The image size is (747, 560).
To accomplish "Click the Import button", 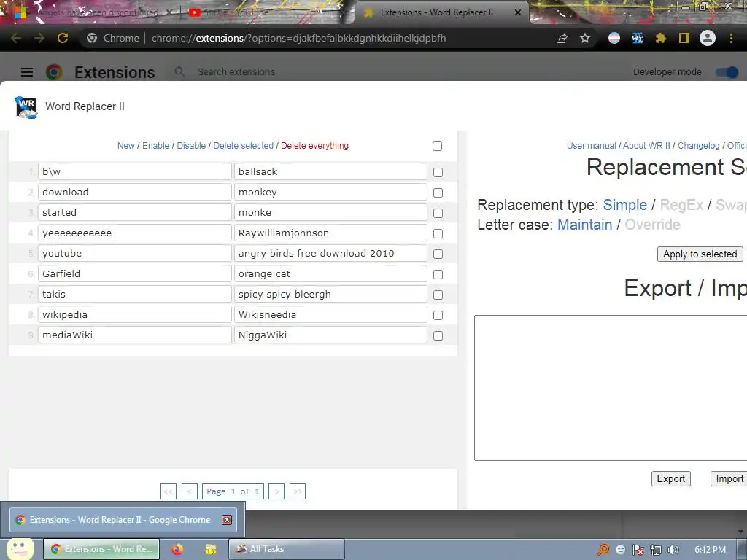I will 729,478.
